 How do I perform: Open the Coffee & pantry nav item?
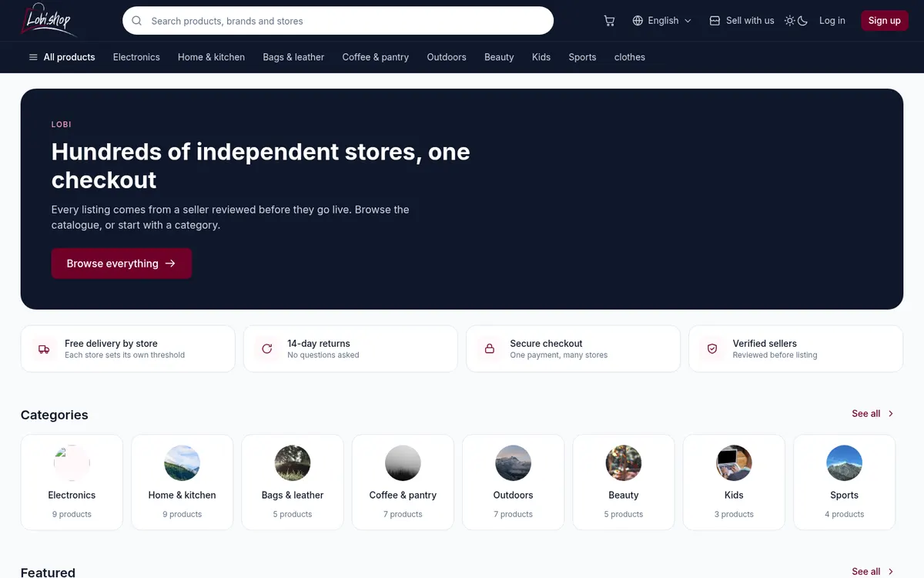pyautogui.click(x=376, y=57)
